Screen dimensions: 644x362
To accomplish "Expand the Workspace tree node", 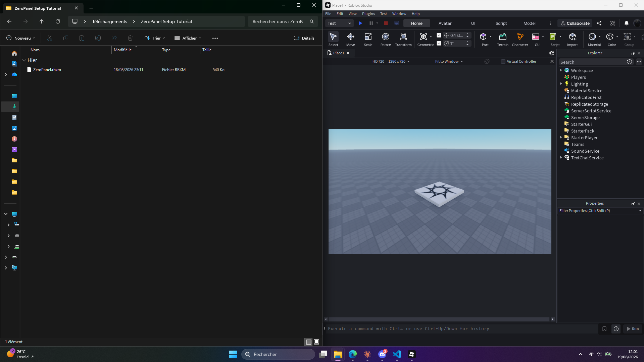I will click(x=561, y=70).
